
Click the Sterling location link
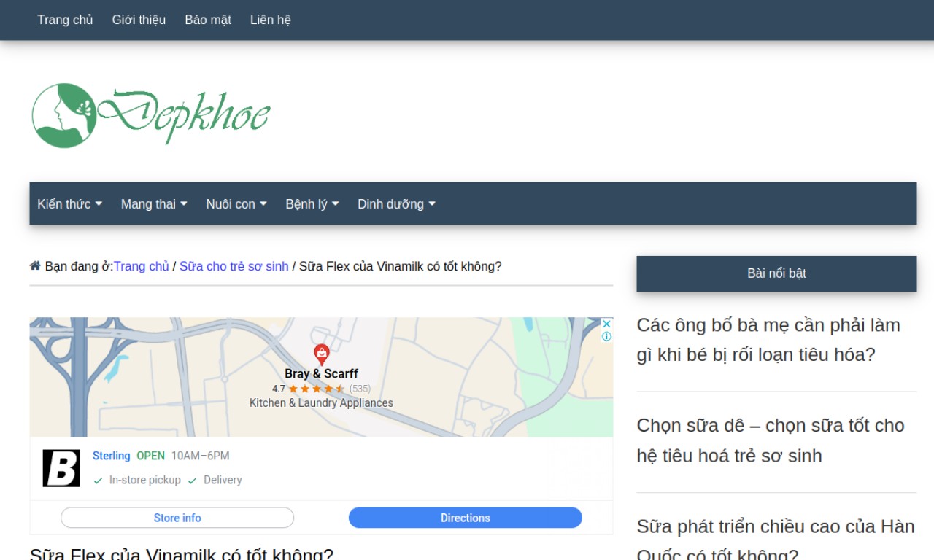click(112, 456)
